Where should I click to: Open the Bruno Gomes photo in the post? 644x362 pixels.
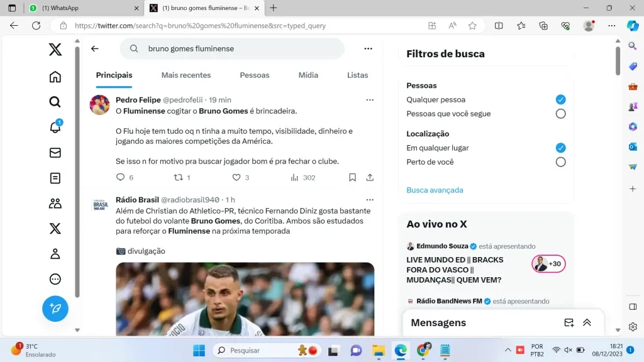click(245, 299)
